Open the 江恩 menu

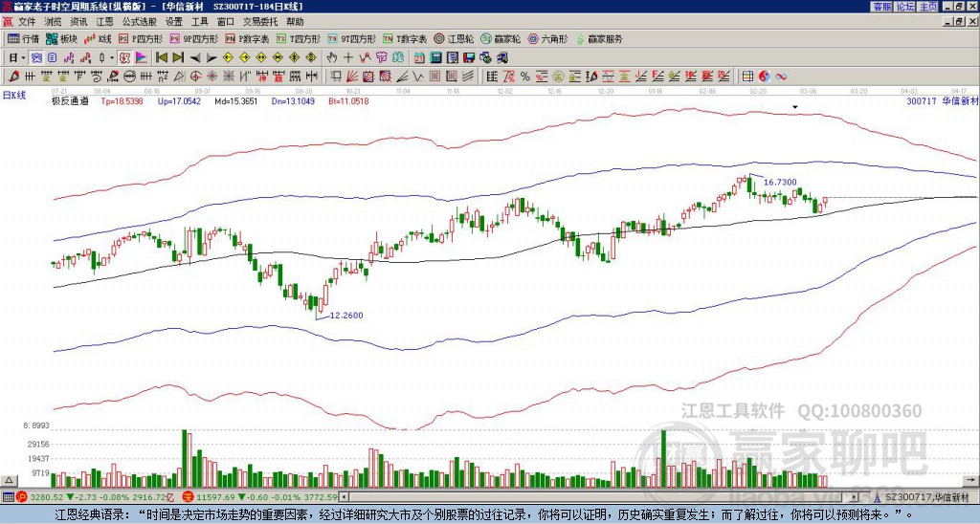click(x=104, y=22)
